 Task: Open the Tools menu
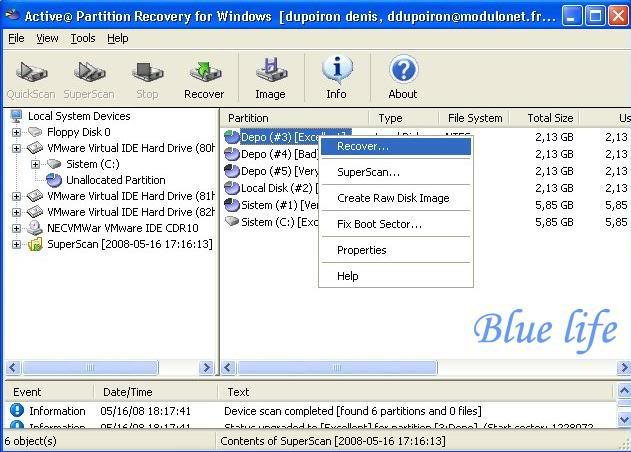pyautogui.click(x=83, y=39)
